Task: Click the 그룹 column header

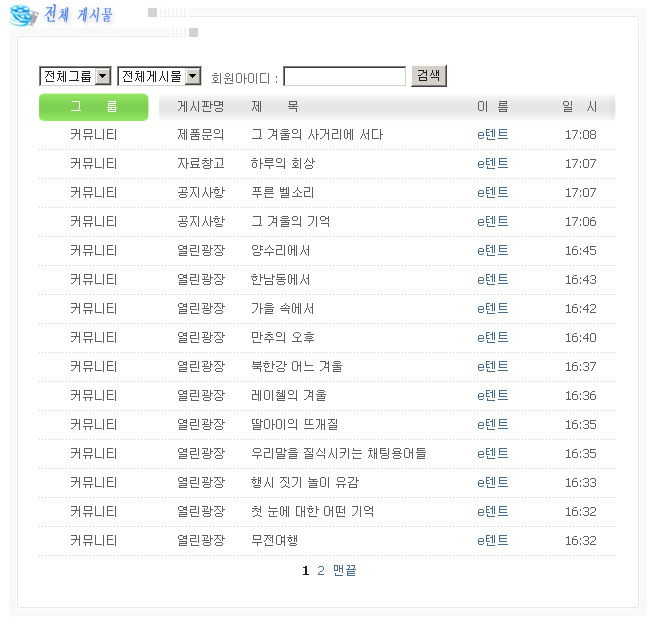Action: [94, 107]
